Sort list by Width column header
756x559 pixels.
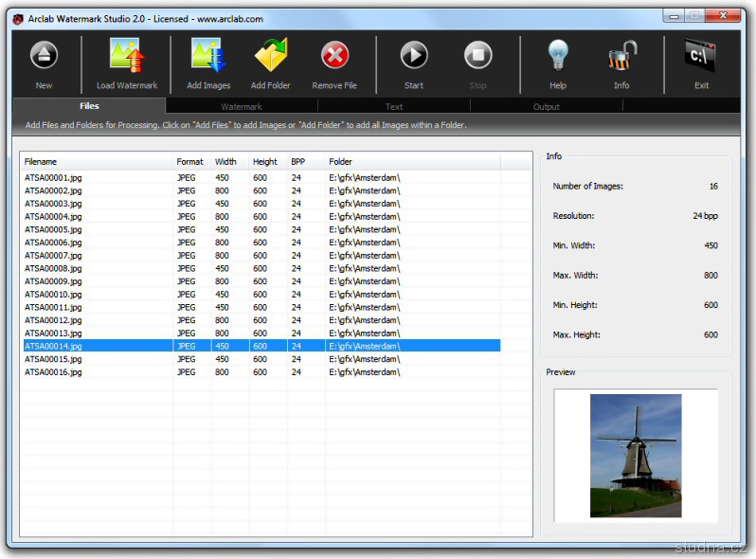point(229,162)
